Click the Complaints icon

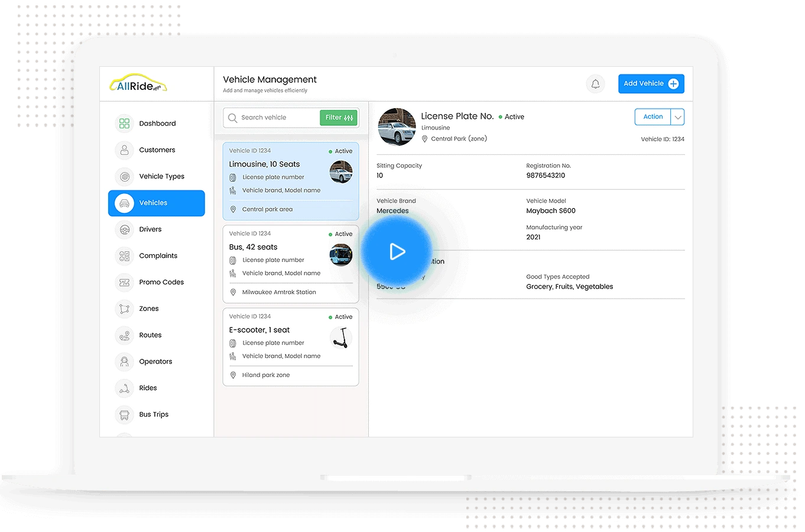[x=124, y=256]
